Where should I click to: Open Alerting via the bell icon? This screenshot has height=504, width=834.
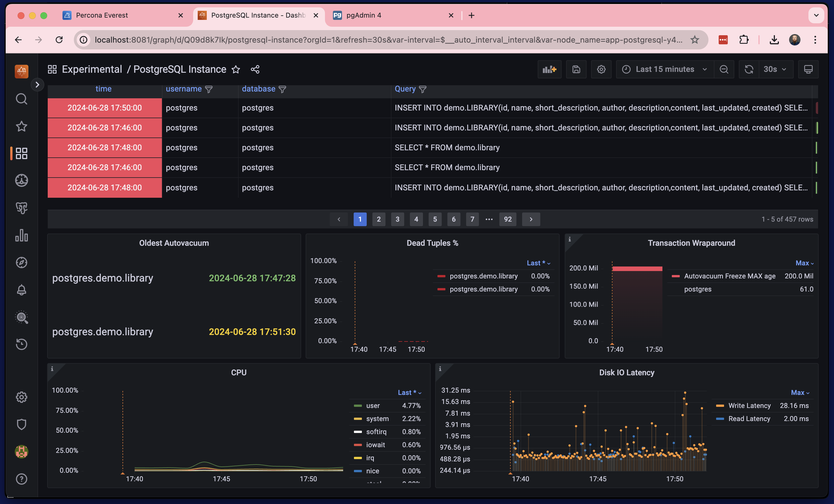tap(21, 290)
